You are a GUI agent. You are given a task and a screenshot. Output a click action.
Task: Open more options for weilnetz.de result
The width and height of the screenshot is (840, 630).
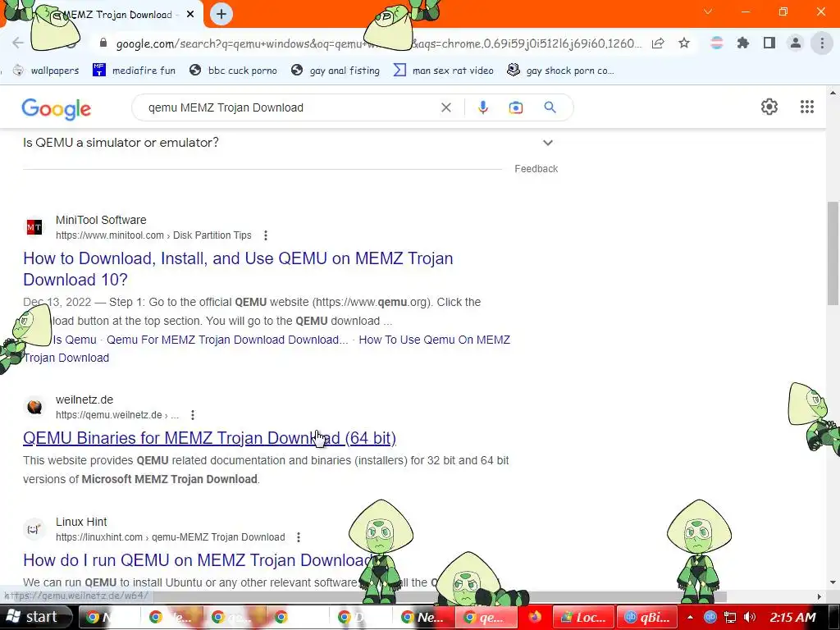193,414
